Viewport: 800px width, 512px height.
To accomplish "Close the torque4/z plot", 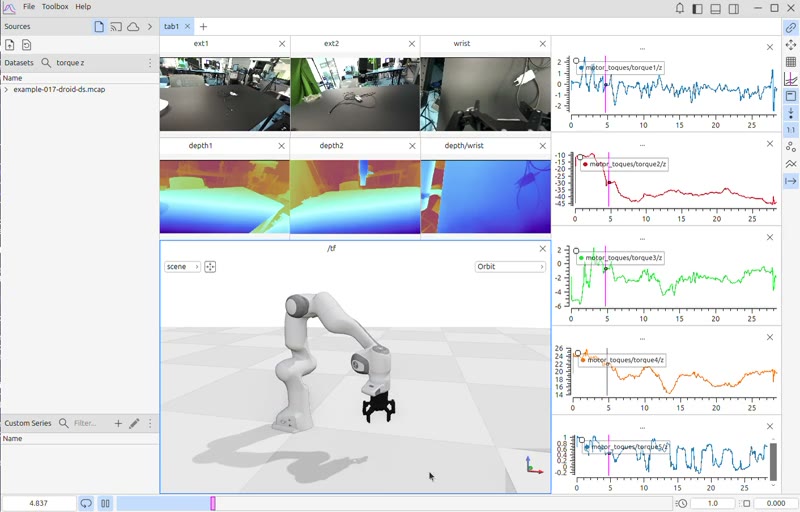I will pyautogui.click(x=770, y=338).
